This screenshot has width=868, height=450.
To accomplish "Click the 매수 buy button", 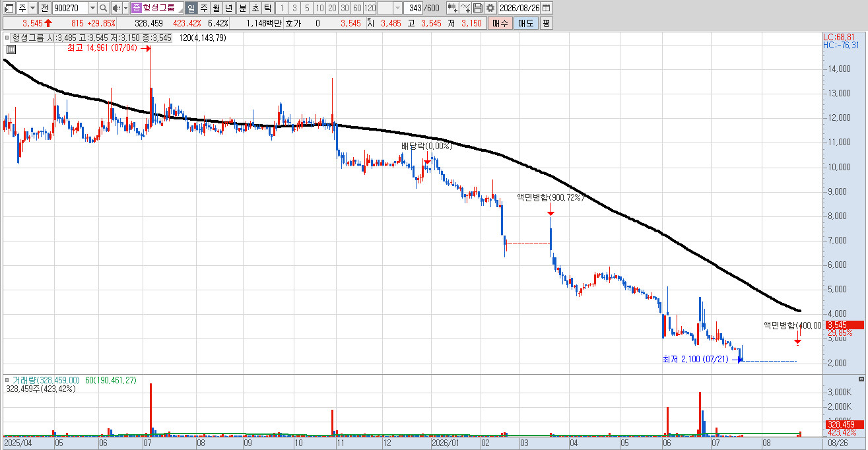I will click(x=499, y=23).
